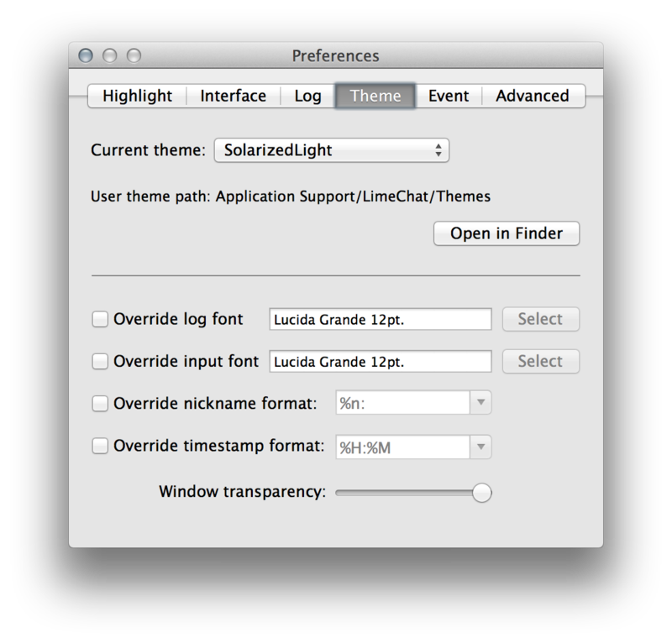The height and width of the screenshot is (643, 672).
Task: Select the Theme tab
Action: pyautogui.click(x=375, y=96)
